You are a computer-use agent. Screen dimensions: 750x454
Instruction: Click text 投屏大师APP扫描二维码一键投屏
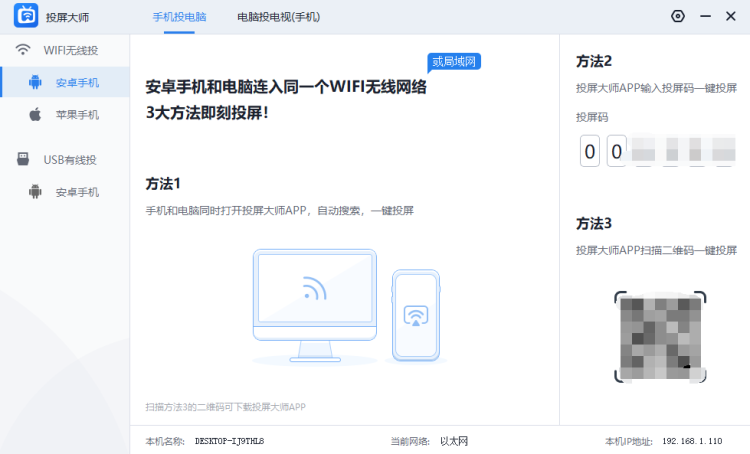[x=656, y=250]
